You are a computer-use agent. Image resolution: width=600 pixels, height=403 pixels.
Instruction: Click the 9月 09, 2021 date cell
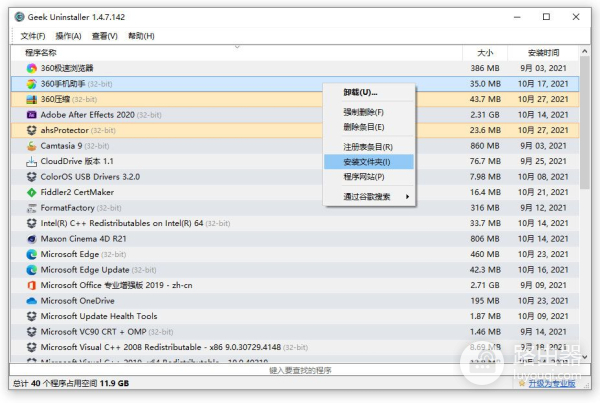(x=543, y=286)
